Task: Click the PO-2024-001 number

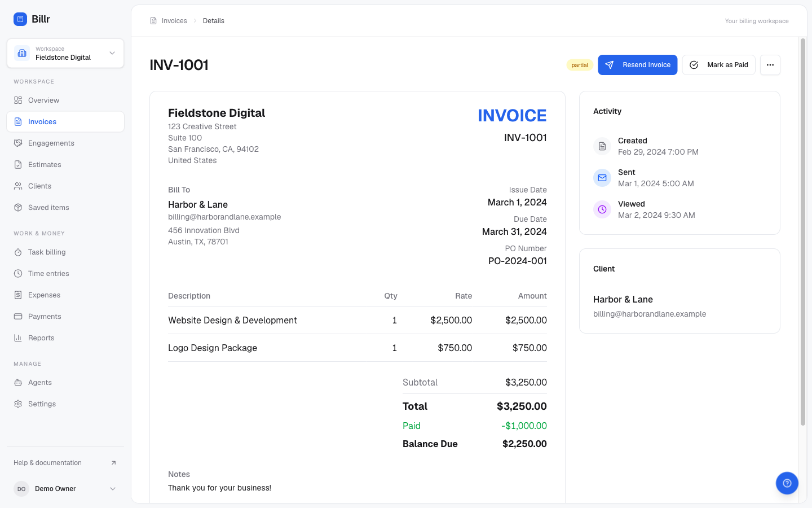Action: pos(518,261)
